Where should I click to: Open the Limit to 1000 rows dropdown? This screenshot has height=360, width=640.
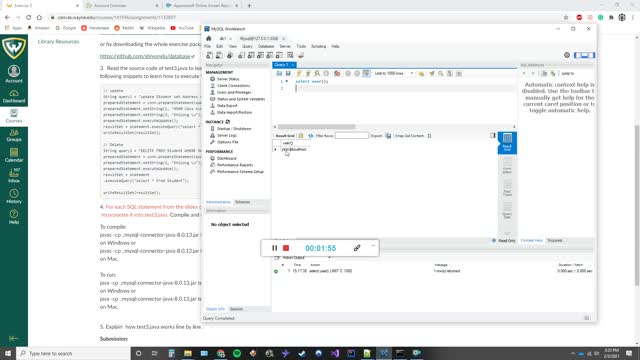(393, 73)
